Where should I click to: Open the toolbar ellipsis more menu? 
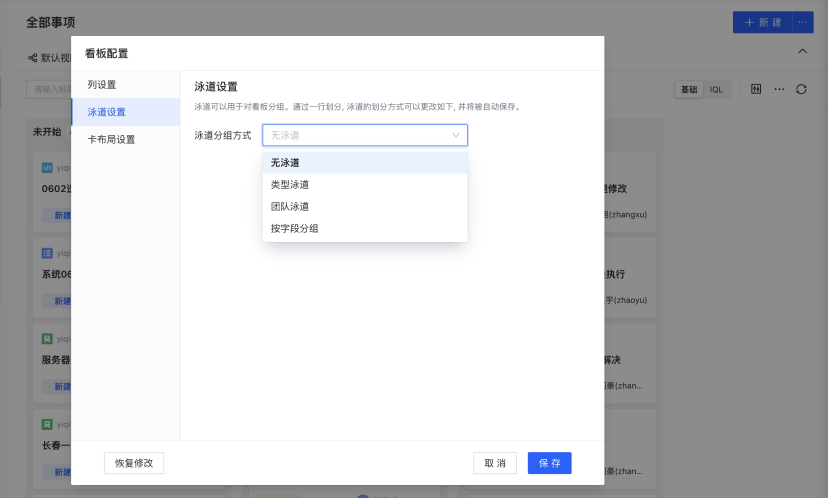click(x=779, y=89)
